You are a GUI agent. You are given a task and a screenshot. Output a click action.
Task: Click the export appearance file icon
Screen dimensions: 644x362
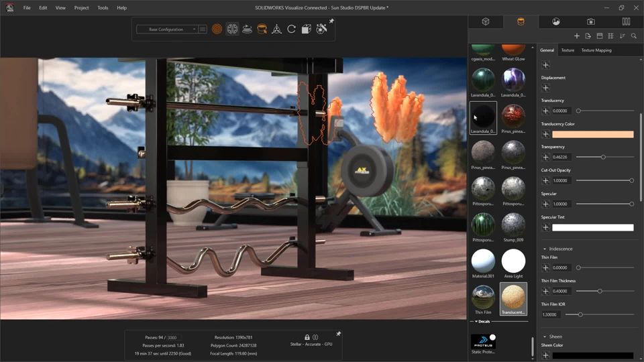click(588, 36)
